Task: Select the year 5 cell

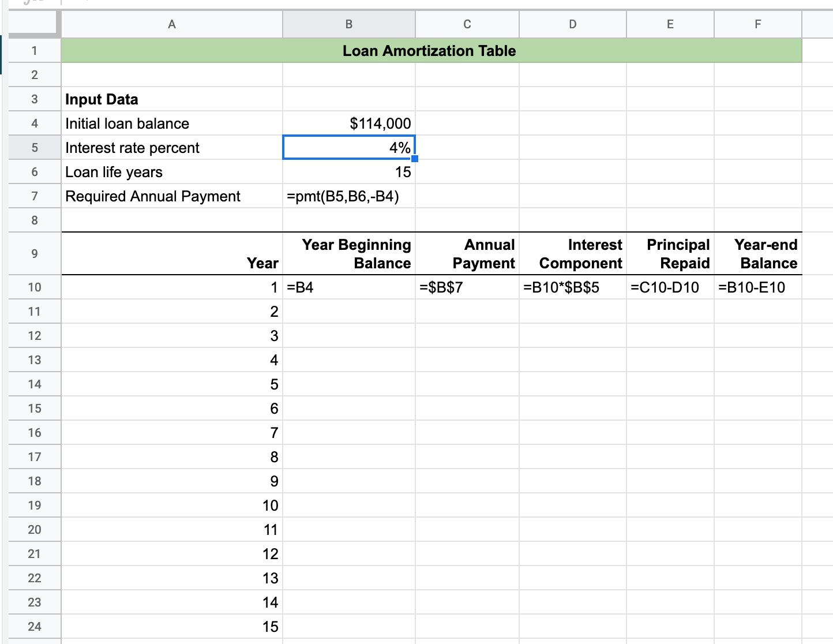Action: coord(172,384)
